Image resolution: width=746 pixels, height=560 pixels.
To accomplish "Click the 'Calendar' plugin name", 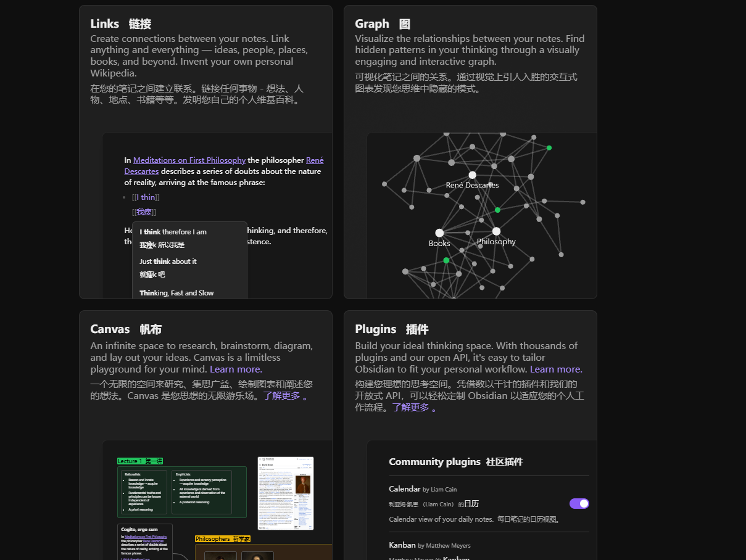I will (405, 489).
